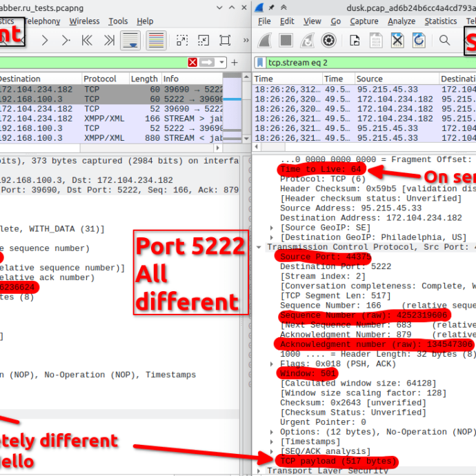
Task: Stop capturing packets in right window
Action: (x=286, y=41)
